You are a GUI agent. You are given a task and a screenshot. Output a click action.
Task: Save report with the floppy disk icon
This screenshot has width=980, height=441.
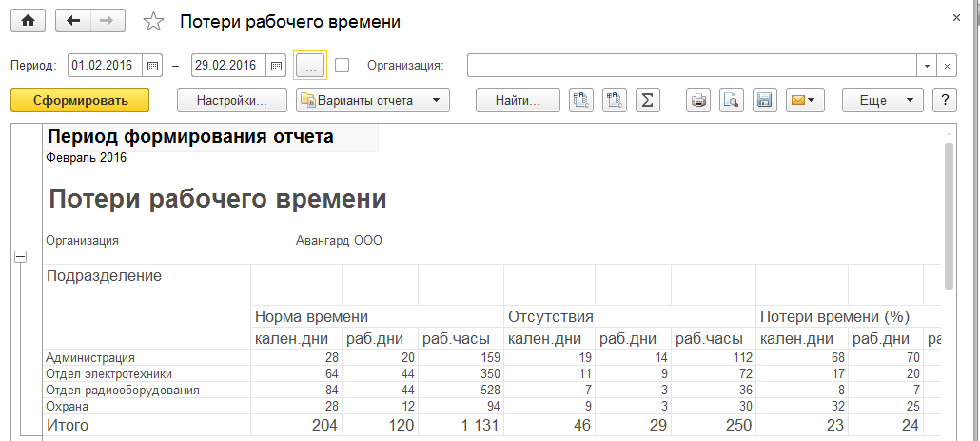[x=762, y=100]
